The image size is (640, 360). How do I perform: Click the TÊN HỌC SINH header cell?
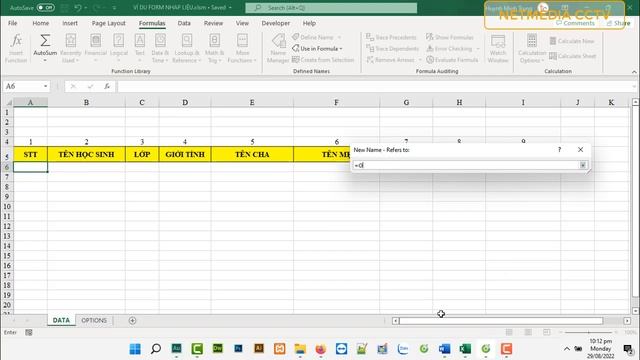click(86, 154)
